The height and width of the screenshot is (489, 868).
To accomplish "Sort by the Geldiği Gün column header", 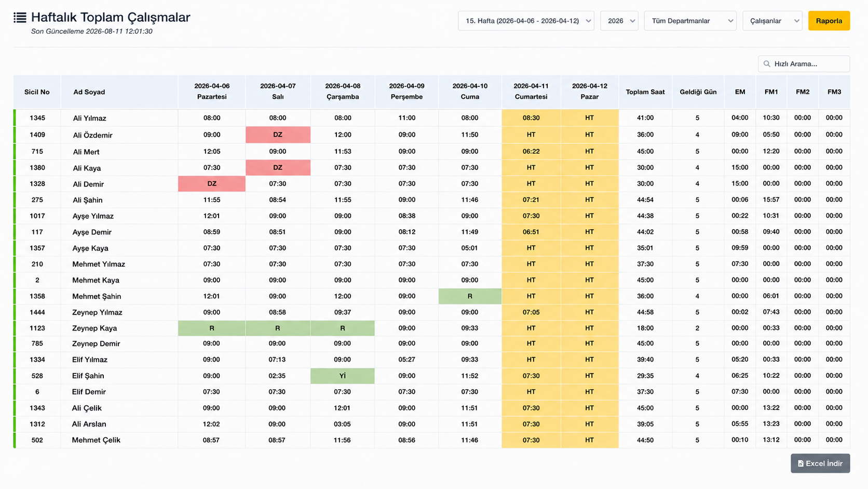I will 698,92.
